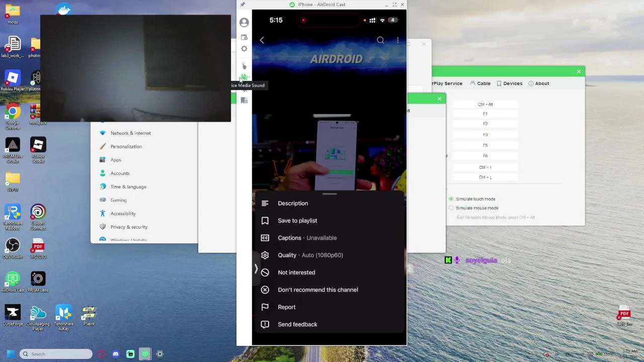The image size is (644, 362).
Task: Open the About tab
Action: (538, 83)
